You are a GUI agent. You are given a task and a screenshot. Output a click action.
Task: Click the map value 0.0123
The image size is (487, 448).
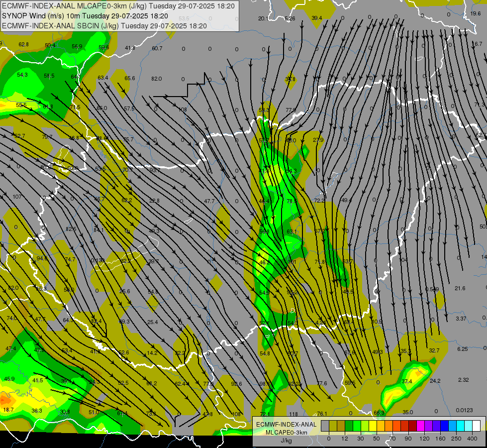click(464, 410)
